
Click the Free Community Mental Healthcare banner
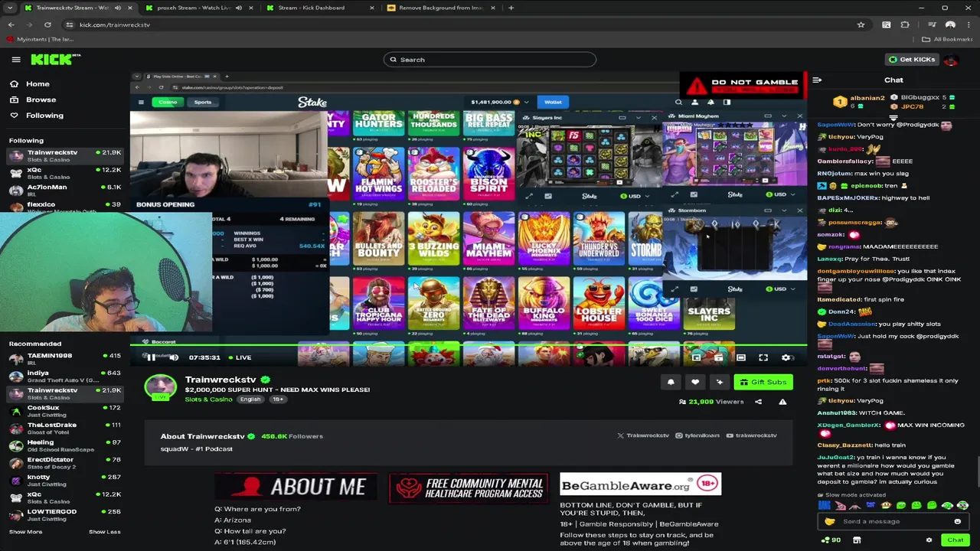[x=468, y=488]
